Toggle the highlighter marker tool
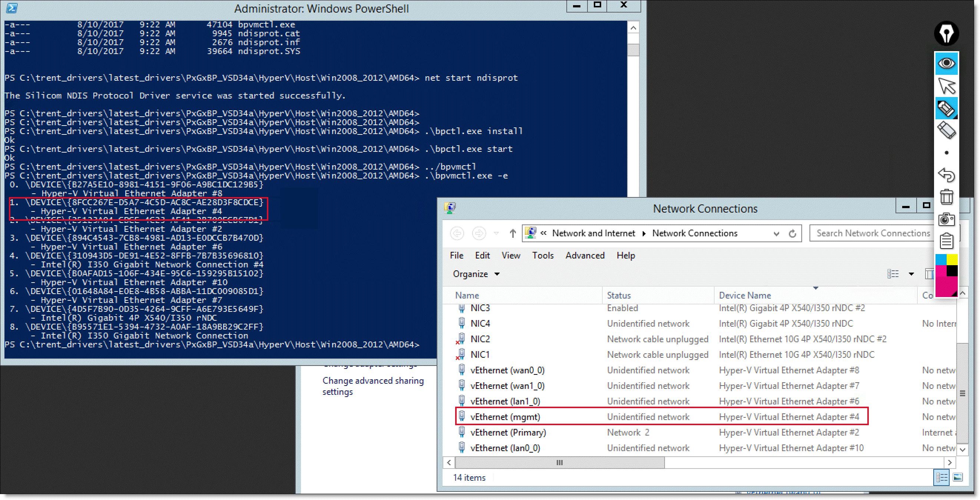The width and height of the screenshot is (980, 500). click(946, 109)
